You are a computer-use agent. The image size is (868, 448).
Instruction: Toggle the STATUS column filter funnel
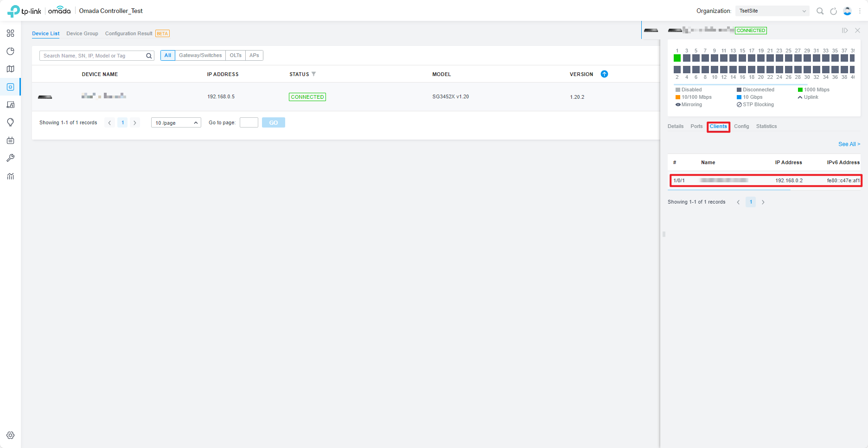coord(314,74)
